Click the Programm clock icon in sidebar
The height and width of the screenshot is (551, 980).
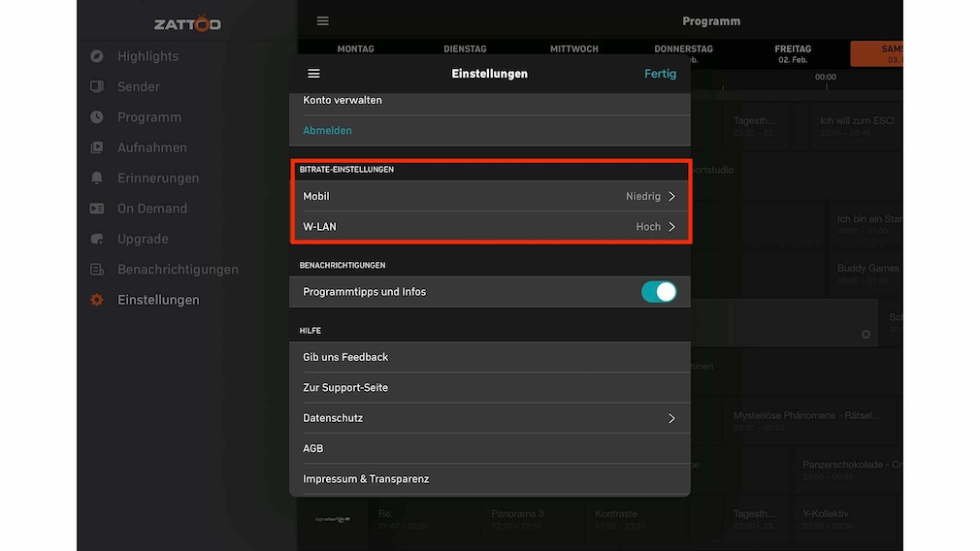coord(97,117)
